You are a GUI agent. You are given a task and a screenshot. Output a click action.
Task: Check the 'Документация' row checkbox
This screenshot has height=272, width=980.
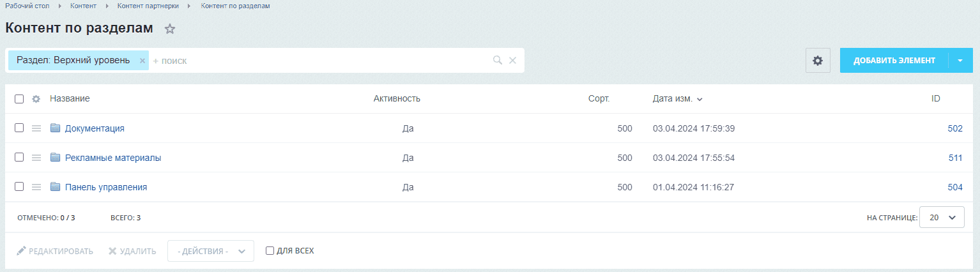tap(19, 128)
